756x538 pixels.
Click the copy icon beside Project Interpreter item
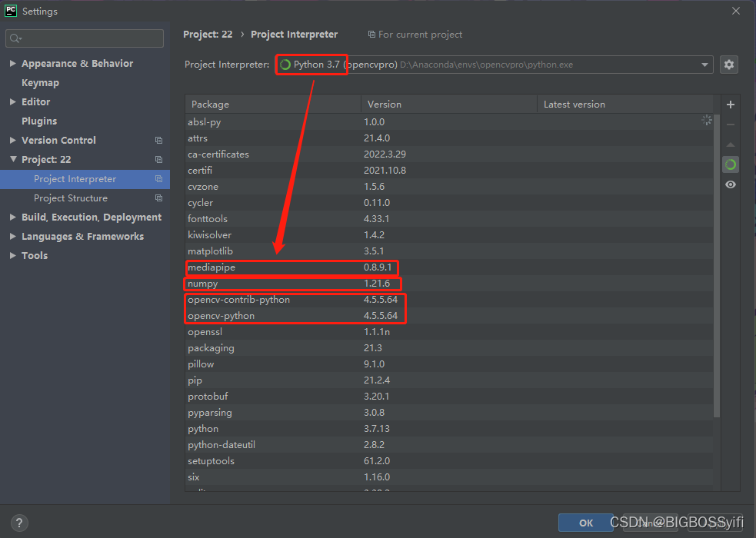158,178
